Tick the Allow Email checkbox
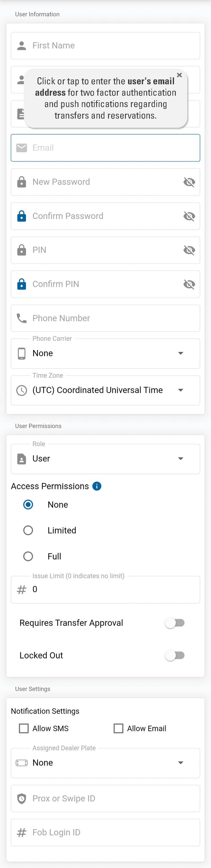 [x=118, y=728]
